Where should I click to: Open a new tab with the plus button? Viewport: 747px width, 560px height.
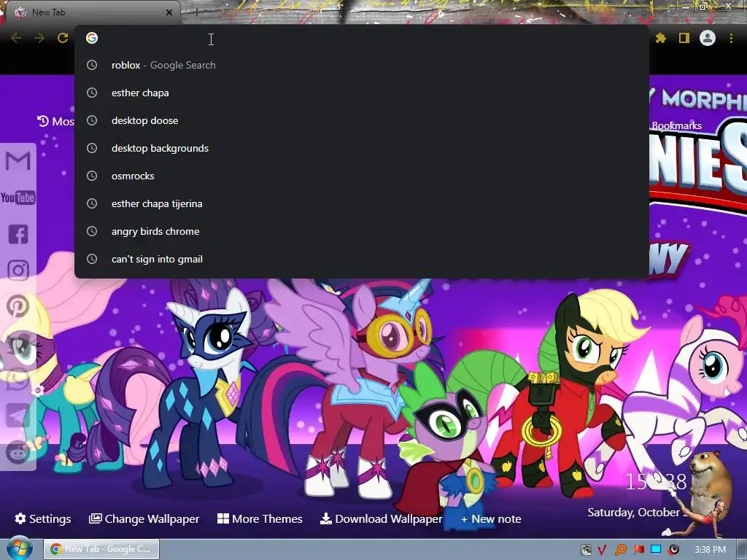pyautogui.click(x=196, y=12)
